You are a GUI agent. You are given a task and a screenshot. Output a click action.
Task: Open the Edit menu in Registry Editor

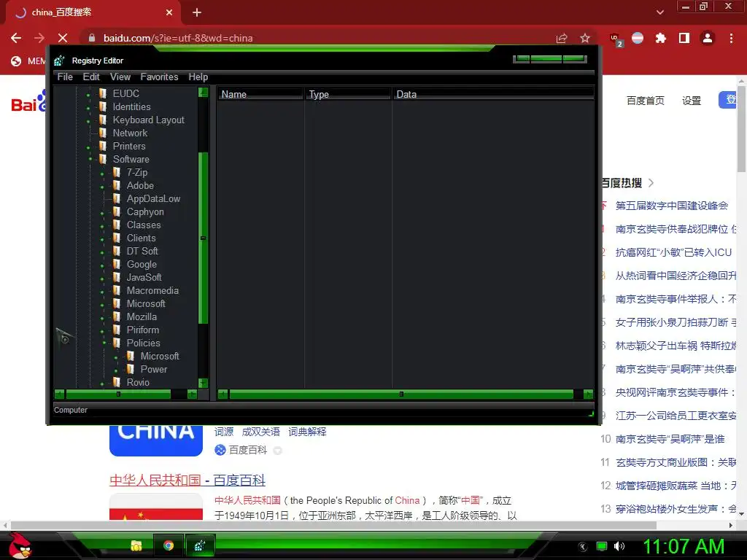pos(91,77)
